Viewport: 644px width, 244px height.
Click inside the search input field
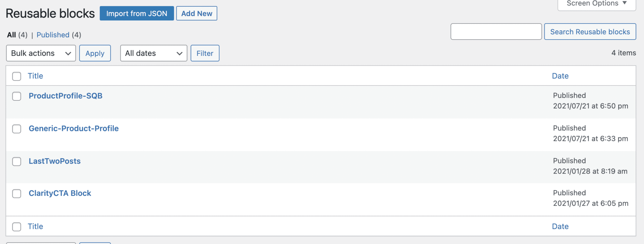pyautogui.click(x=496, y=31)
